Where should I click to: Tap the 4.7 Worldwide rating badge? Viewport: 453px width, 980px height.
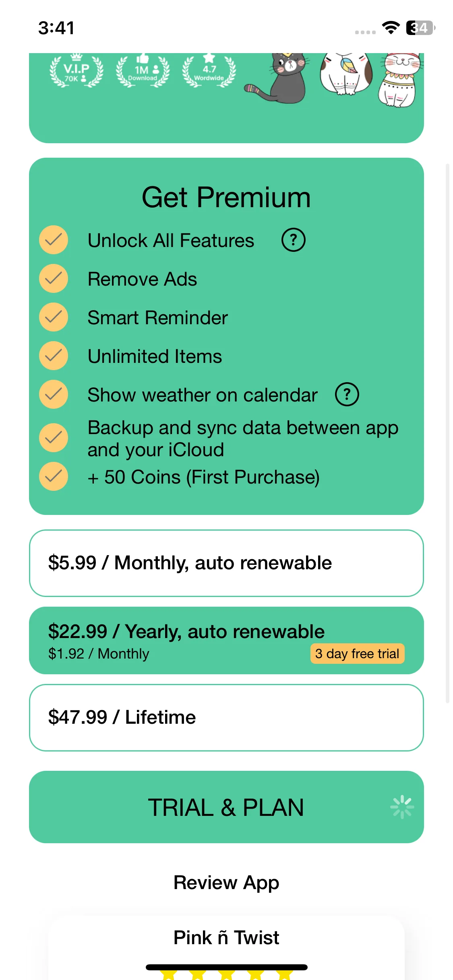click(x=209, y=71)
